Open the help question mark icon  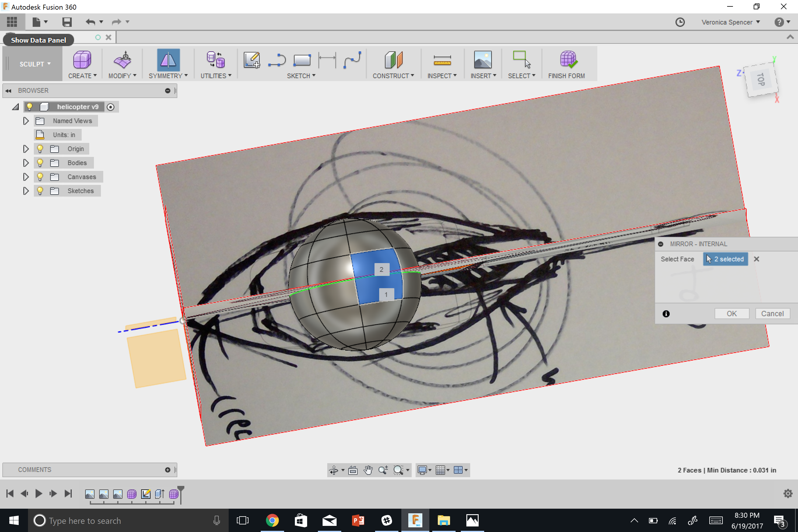click(x=779, y=22)
